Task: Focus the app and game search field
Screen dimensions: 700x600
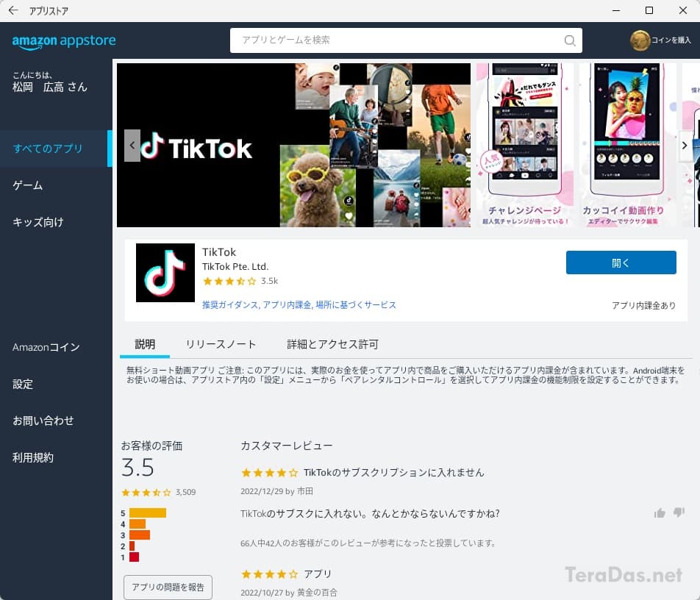Action: coord(406,40)
